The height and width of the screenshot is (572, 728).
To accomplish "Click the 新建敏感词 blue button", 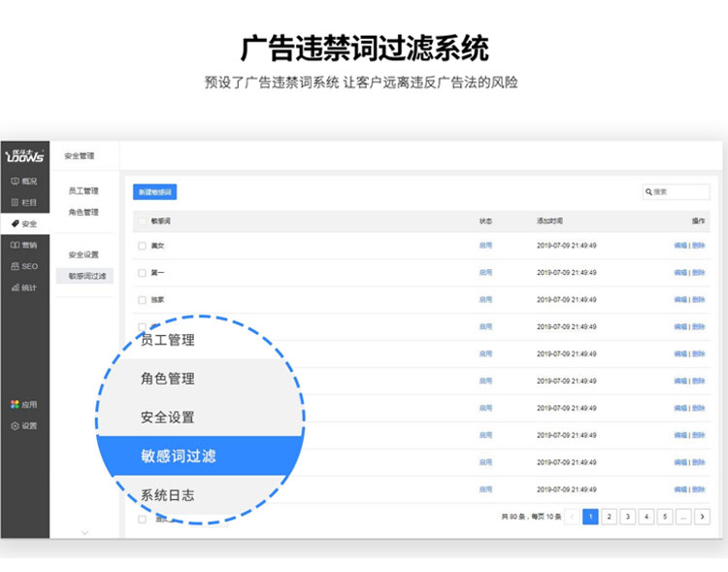I will 154,192.
